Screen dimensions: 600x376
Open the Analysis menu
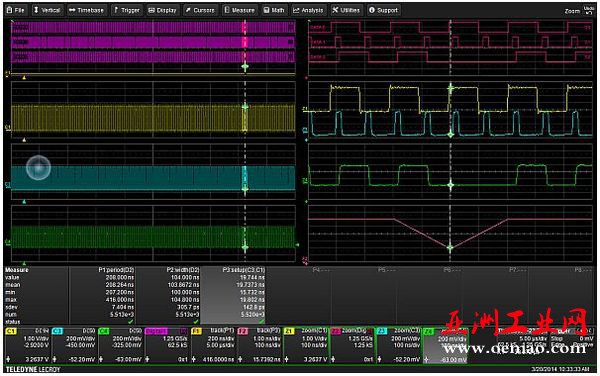[308, 10]
